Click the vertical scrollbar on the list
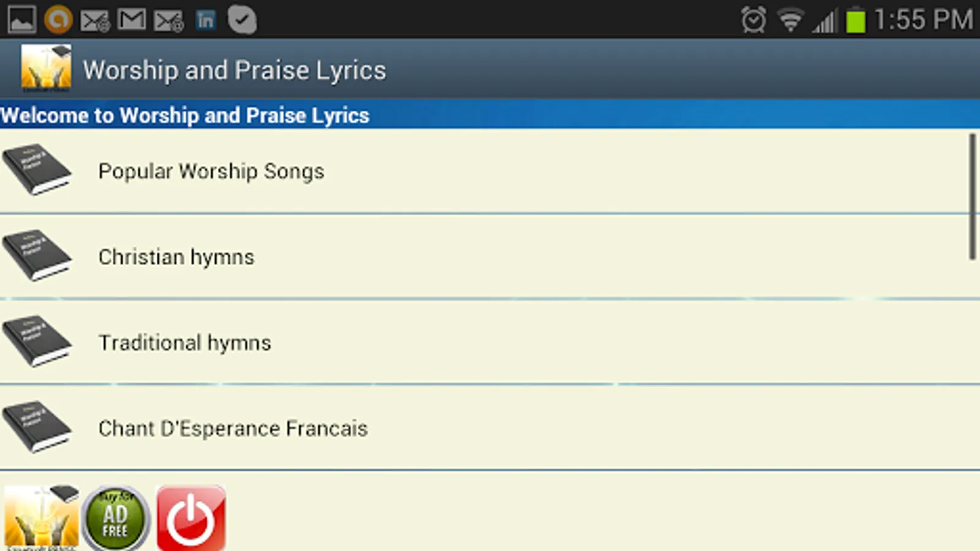Image resolution: width=980 pixels, height=551 pixels. tap(972, 197)
